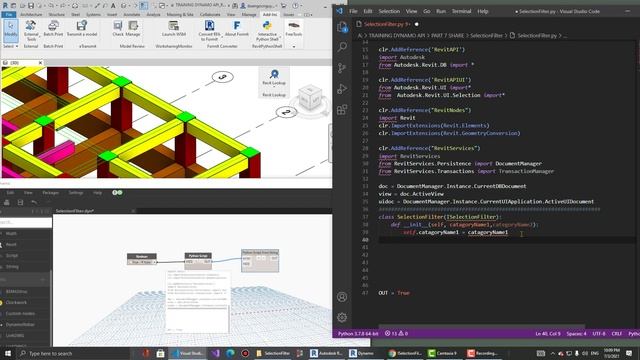Screen dimensions: 640x360
Task: Expand the Revit ribbon panel overflow arrow
Action: (293, 47)
